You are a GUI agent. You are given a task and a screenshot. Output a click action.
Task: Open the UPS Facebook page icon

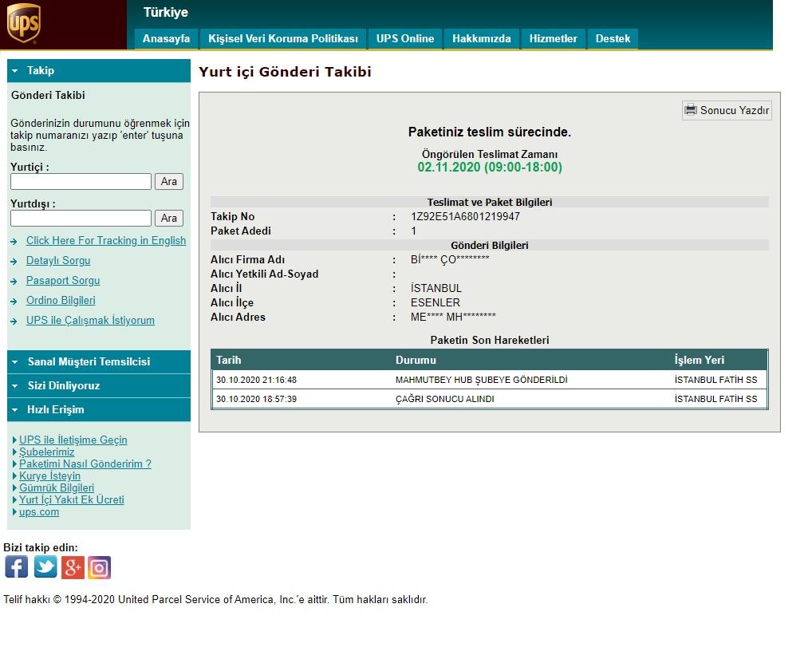click(x=17, y=567)
